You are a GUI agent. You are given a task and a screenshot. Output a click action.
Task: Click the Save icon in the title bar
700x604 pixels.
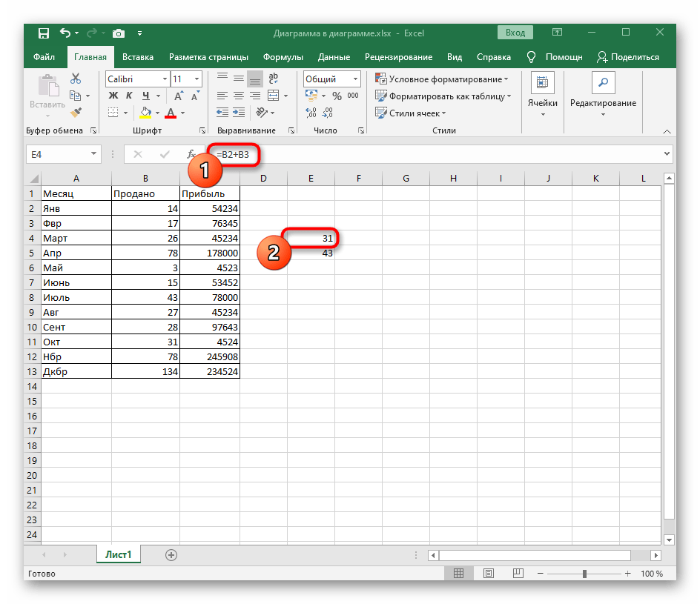click(x=43, y=33)
